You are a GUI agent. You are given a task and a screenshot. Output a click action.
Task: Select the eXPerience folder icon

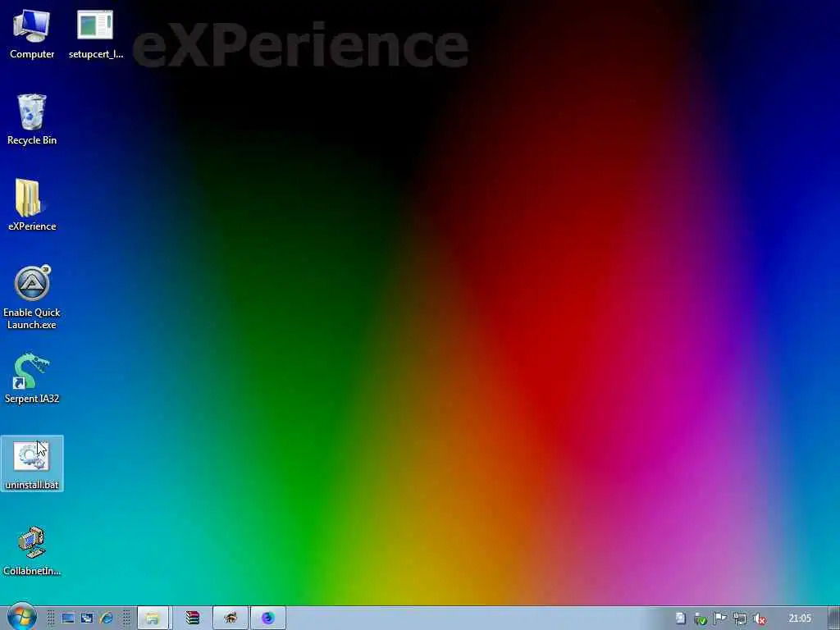pos(32,206)
